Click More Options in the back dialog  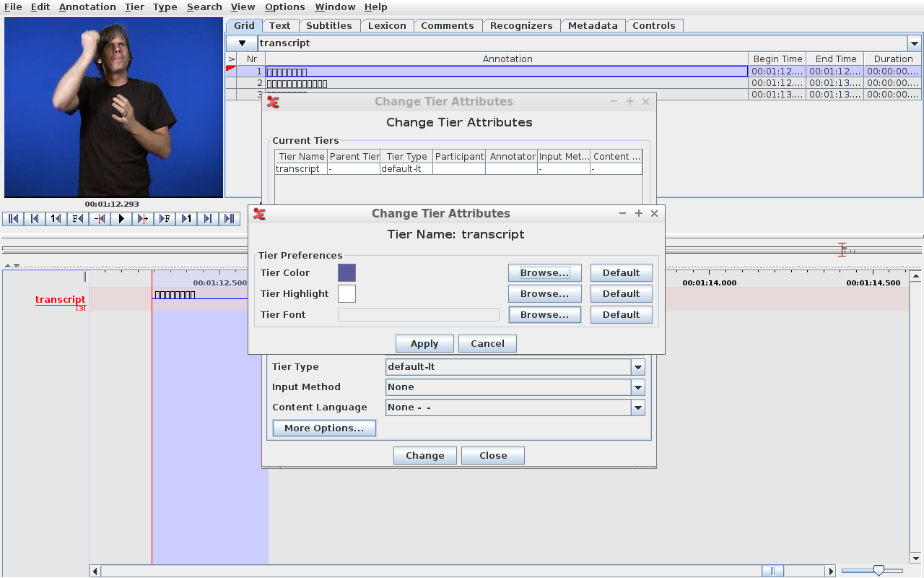point(324,428)
